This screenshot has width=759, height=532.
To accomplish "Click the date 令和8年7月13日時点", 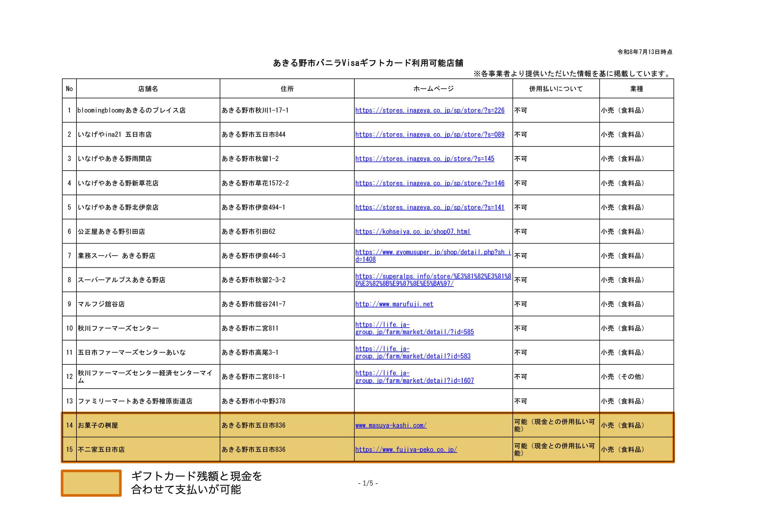I will coord(645,52).
